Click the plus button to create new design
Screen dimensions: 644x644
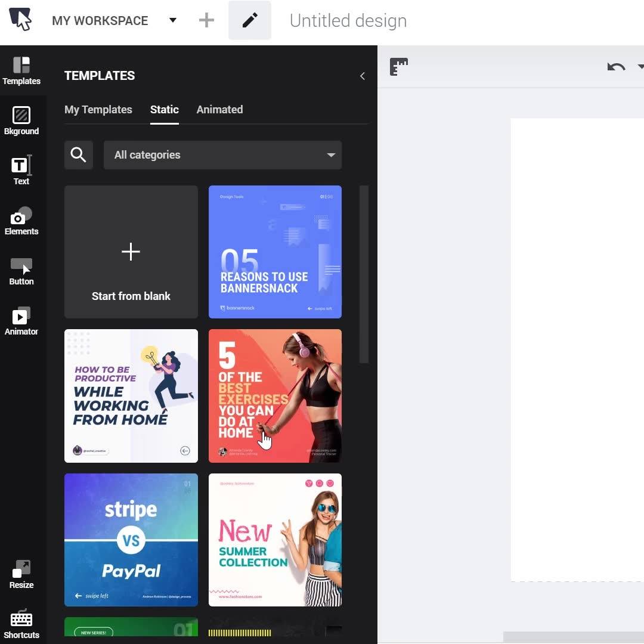[206, 20]
